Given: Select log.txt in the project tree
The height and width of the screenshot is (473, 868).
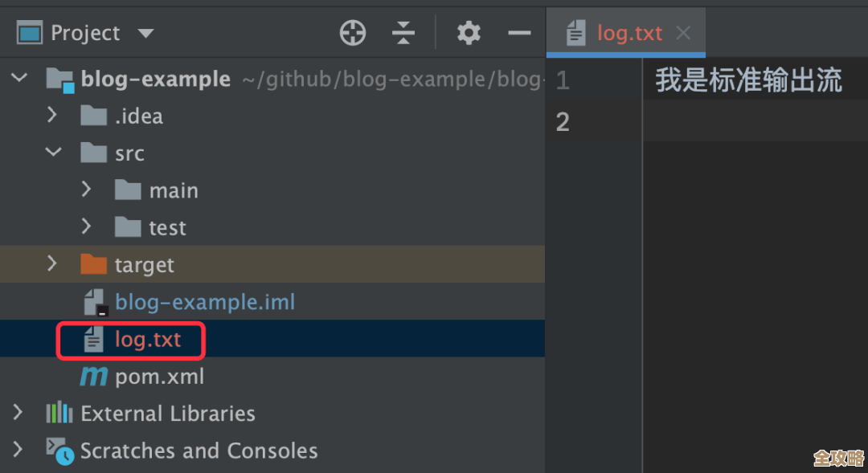Looking at the screenshot, I should 148,340.
